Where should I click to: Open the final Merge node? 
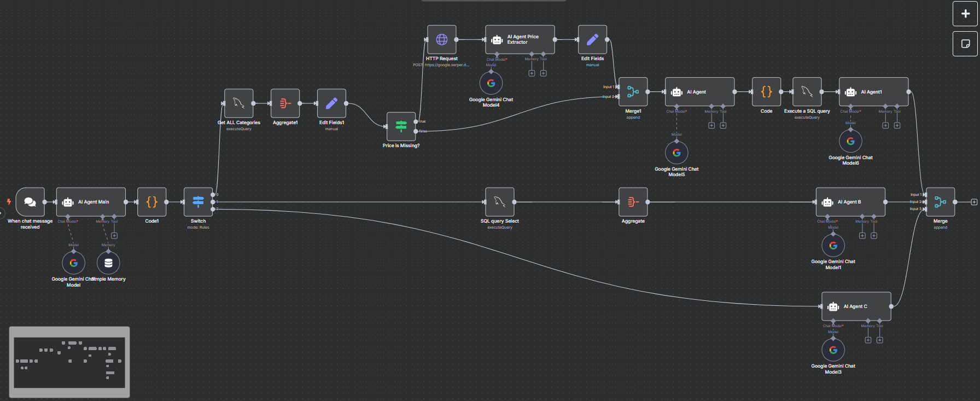(x=941, y=202)
